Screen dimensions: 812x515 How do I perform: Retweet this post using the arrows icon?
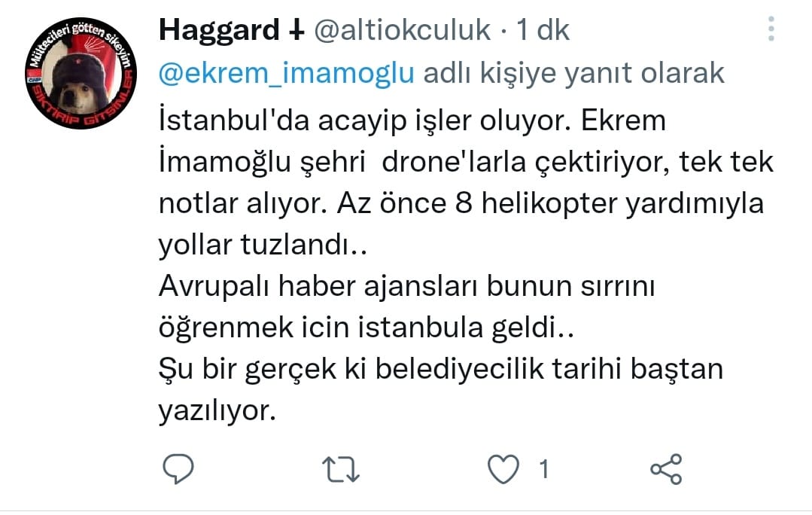tap(341, 469)
